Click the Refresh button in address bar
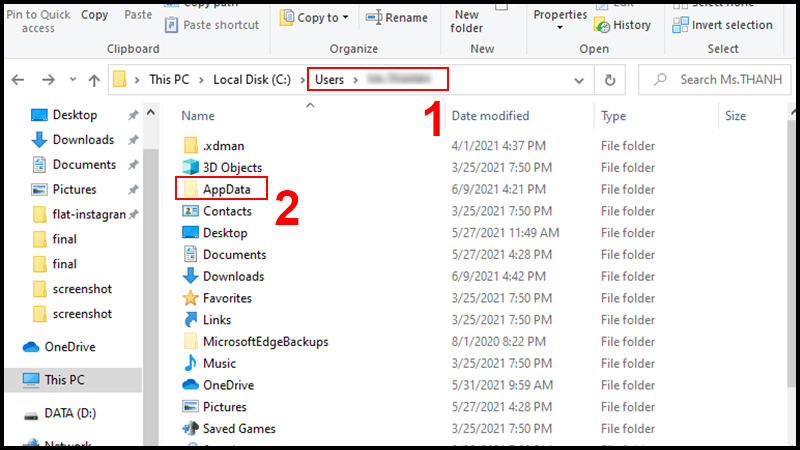Image resolution: width=800 pixels, height=450 pixels. 610,80
